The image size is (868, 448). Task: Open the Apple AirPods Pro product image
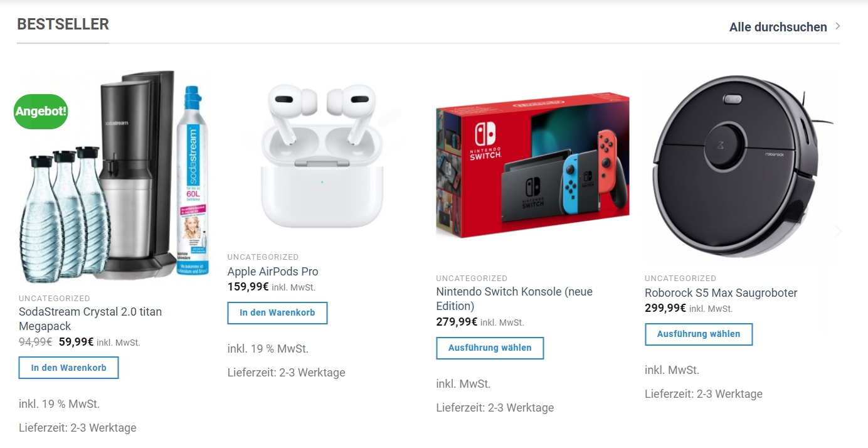click(322, 156)
